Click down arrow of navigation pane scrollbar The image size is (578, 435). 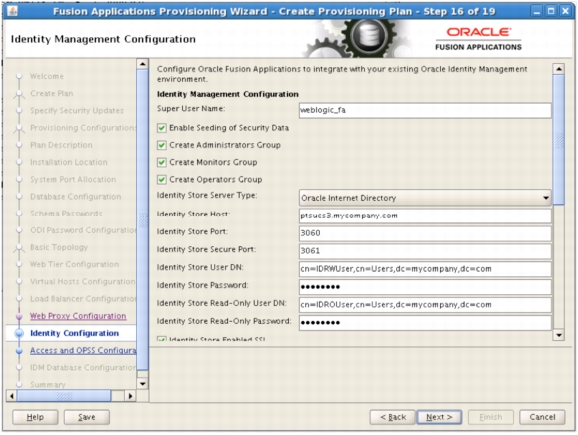click(143, 384)
